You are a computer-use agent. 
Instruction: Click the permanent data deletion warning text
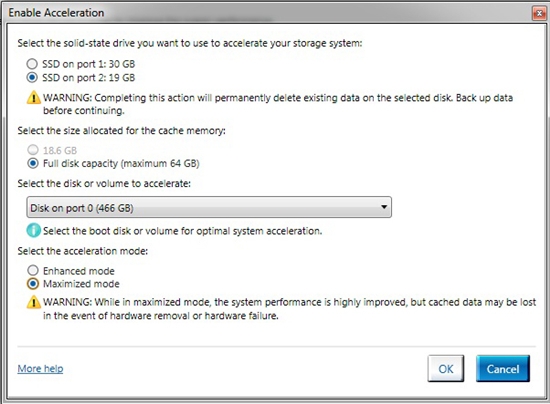tap(278, 104)
